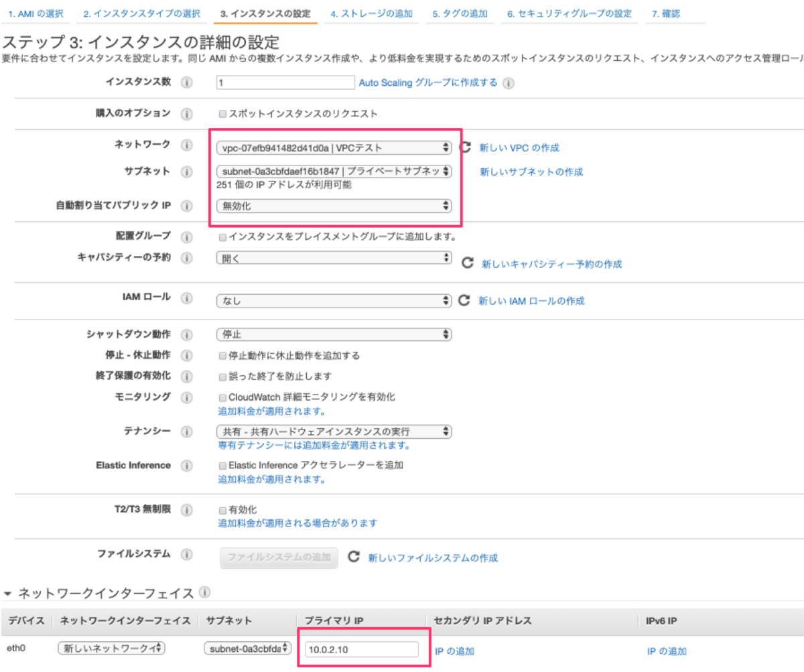Open the サブネット dropdown
804x672 pixels.
(334, 172)
